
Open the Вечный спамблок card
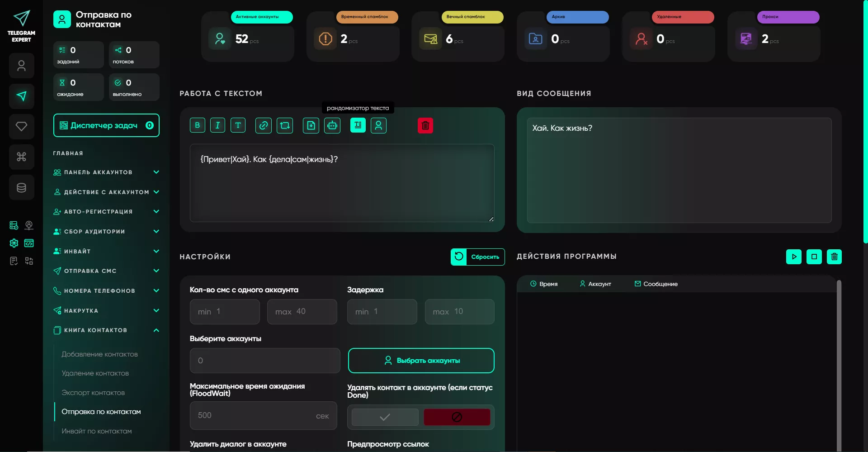pos(458,36)
